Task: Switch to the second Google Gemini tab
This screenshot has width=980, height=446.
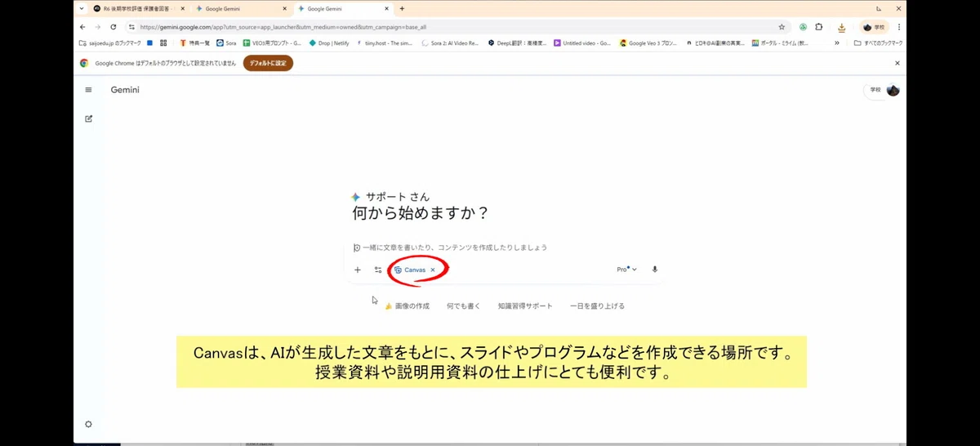Action: 343,8
